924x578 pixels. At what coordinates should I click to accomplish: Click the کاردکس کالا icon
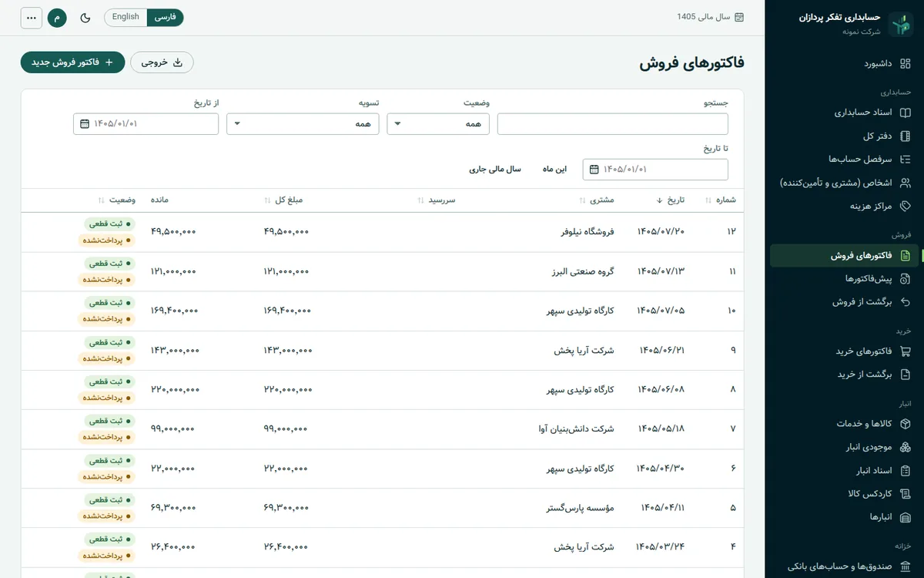point(905,493)
